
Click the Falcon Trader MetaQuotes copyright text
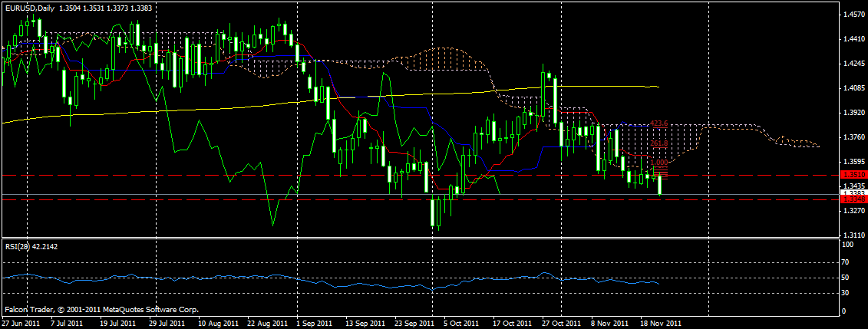101,310
